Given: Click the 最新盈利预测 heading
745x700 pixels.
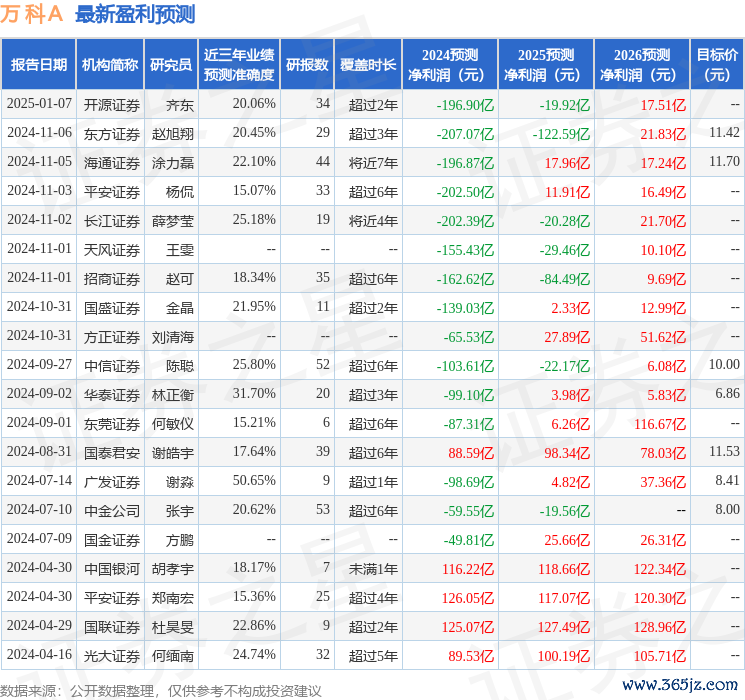Looking at the screenshot, I should [135, 14].
